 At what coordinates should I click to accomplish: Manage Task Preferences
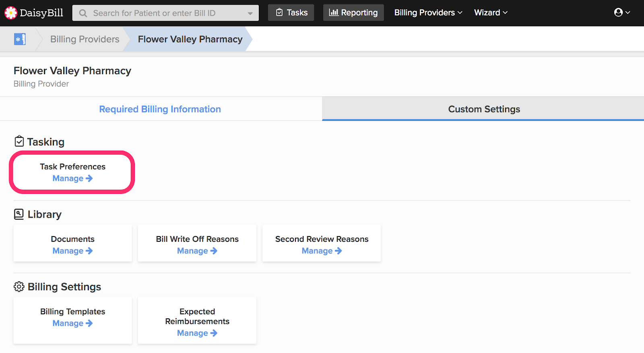coord(72,179)
